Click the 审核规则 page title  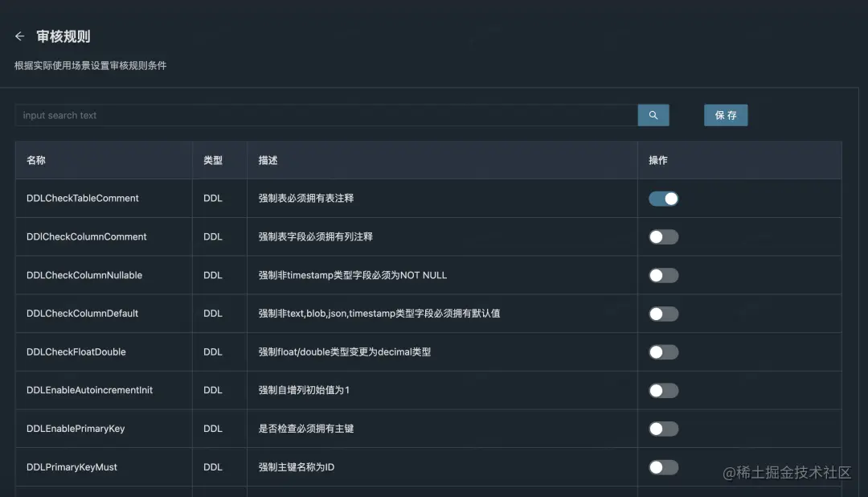tap(64, 36)
